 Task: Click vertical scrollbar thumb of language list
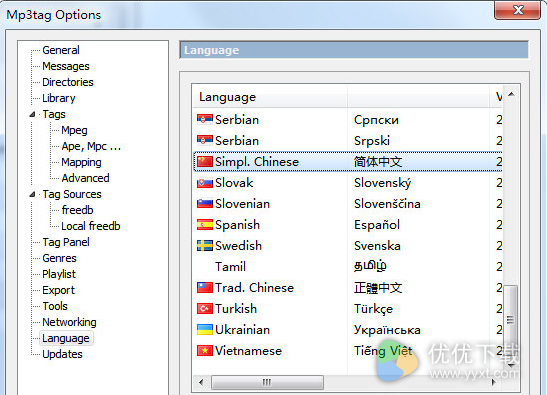[x=511, y=319]
